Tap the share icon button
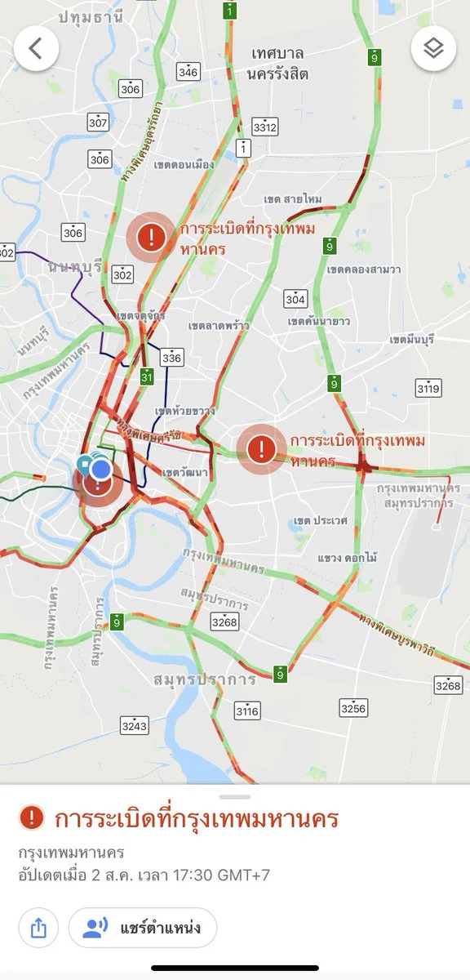470x980 pixels. (x=38, y=928)
